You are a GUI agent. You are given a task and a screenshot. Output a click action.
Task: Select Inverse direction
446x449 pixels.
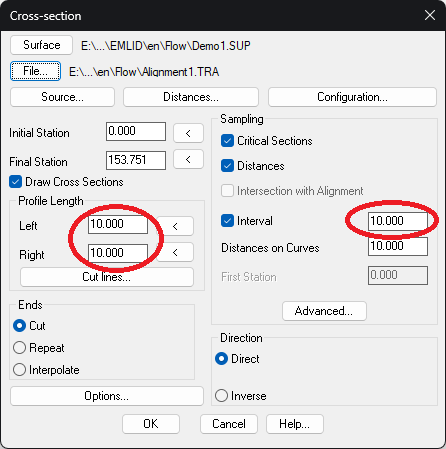tap(221, 396)
